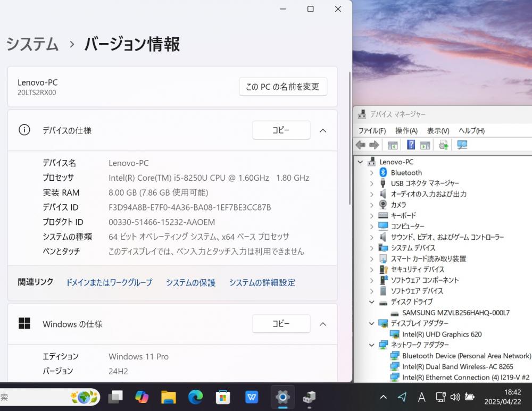Click the taskbar search box
532x411 pixels.
[x=50, y=397]
